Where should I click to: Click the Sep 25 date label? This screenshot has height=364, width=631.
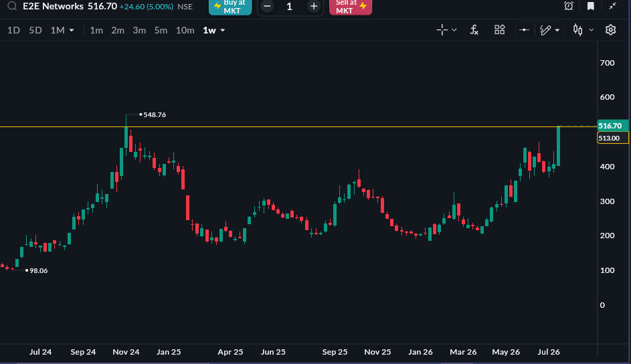pyautogui.click(x=335, y=352)
